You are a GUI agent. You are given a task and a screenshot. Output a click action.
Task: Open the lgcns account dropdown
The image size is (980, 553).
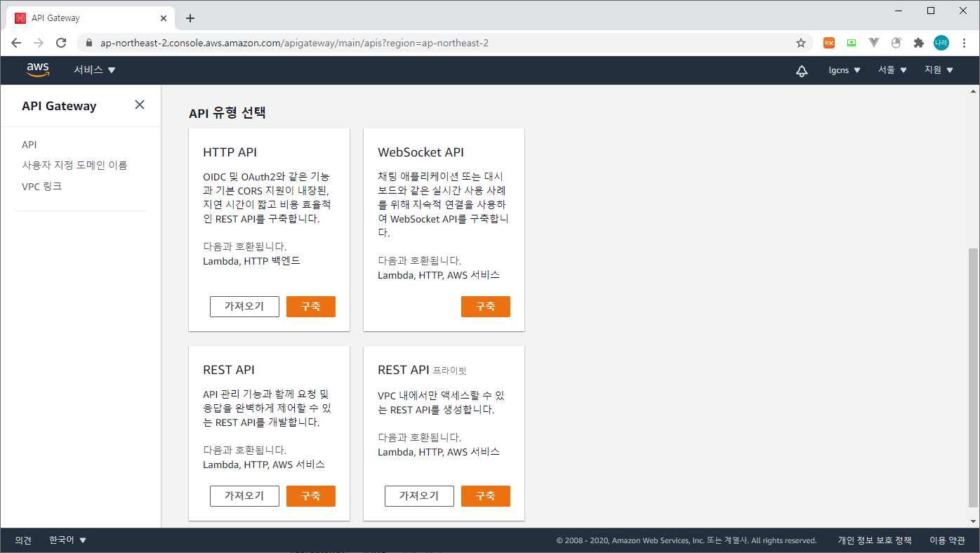pos(845,70)
